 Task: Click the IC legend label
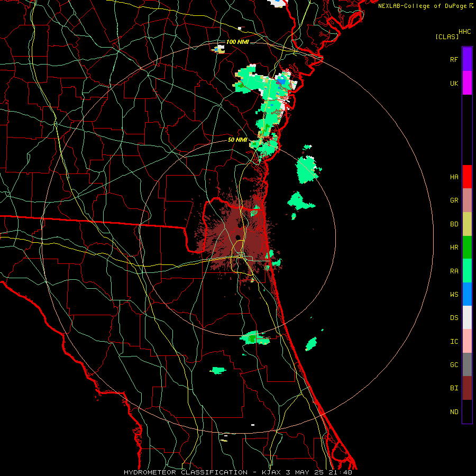(454, 341)
